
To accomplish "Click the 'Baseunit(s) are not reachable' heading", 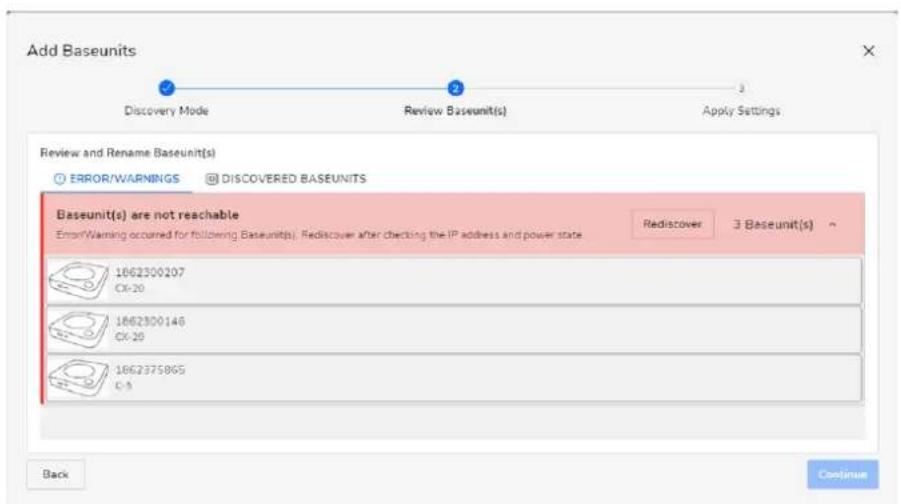I will pyautogui.click(x=148, y=215).
